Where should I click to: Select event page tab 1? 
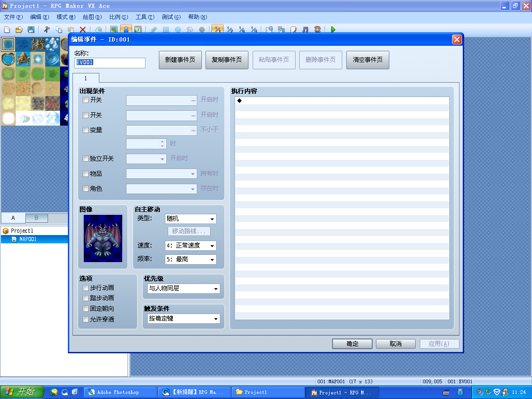click(86, 79)
